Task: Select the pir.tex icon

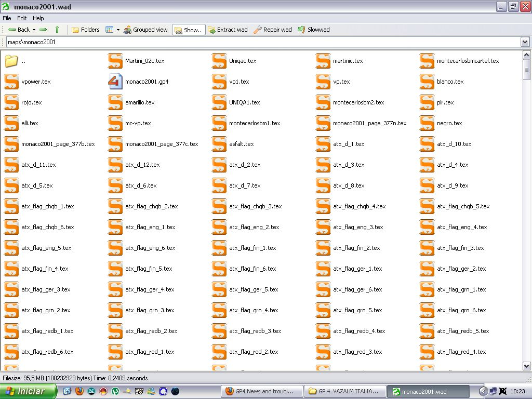Action: [427, 102]
